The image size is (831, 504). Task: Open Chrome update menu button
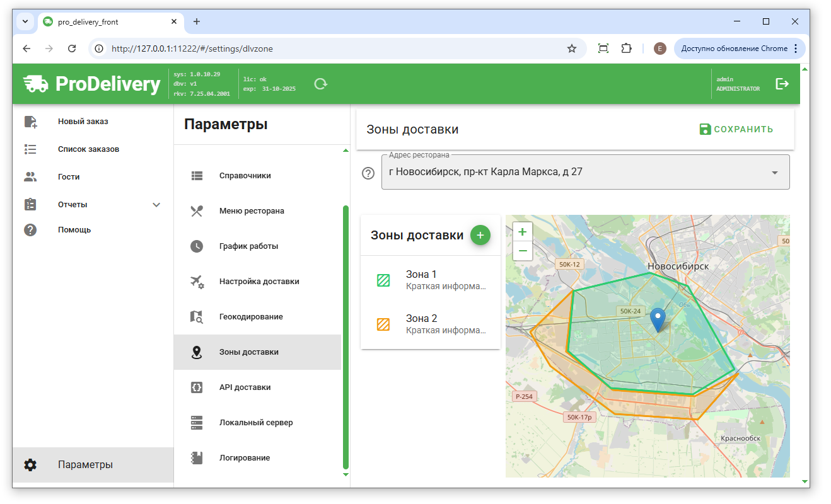tap(739, 49)
